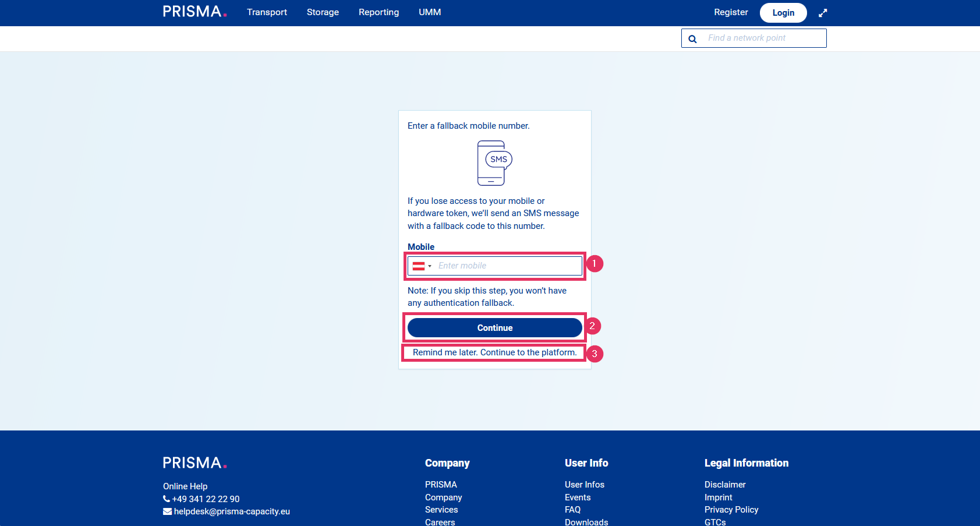Toggle fullscreen with the expand arrows icon
The width and height of the screenshot is (980, 526).
(823, 13)
